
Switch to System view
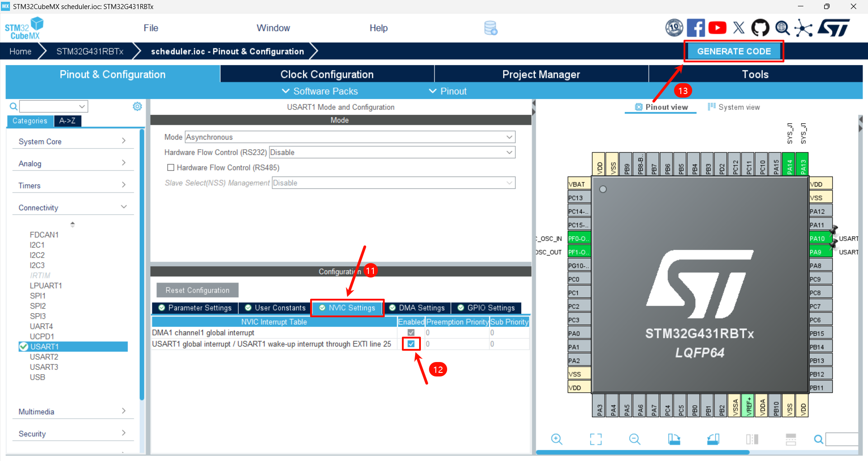(733, 107)
